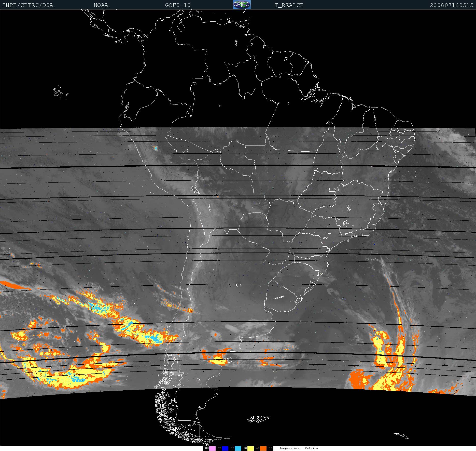The height and width of the screenshot is (451, 476).
Task: Pick the yellow legend color swatch
Action: coord(250,448)
